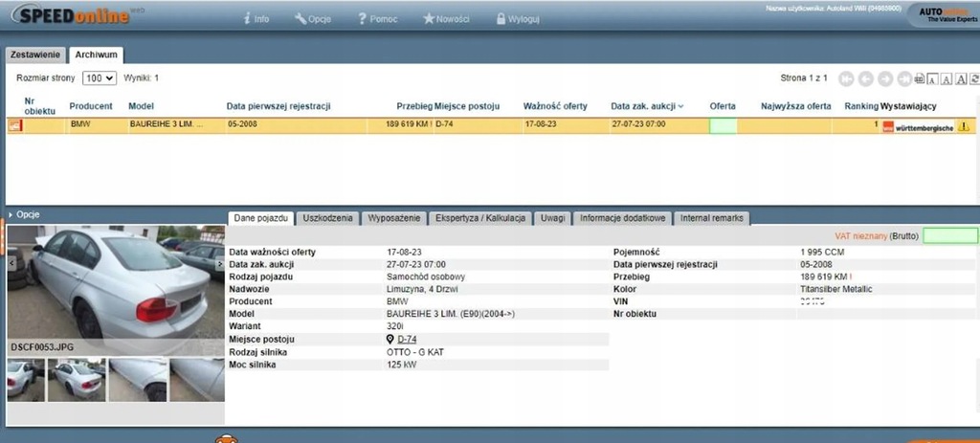Open the Uszkodzenia tab
The width and height of the screenshot is (980, 443).
328,219
